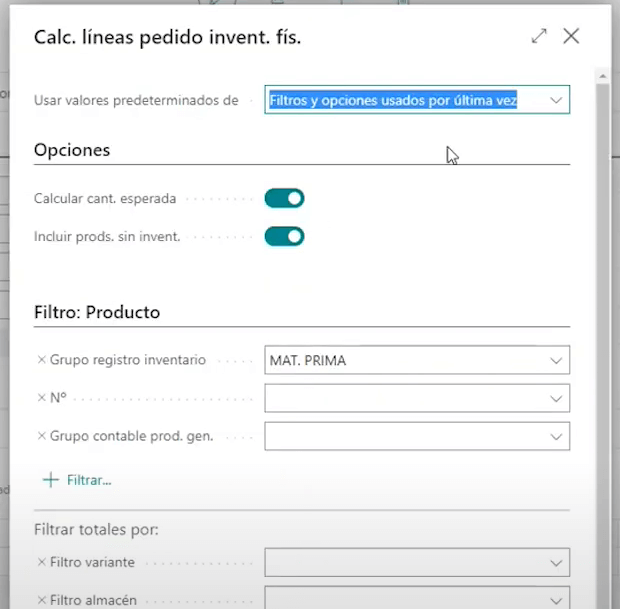The image size is (620, 609).
Task: Click the MAT. PRIMA input field
Action: (x=400, y=360)
